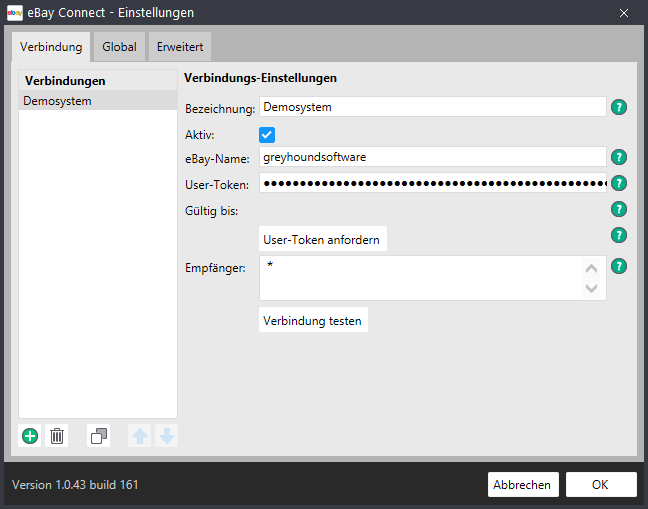The height and width of the screenshot is (509, 648).
Task: Open help for eBay-Name field
Action: [619, 157]
